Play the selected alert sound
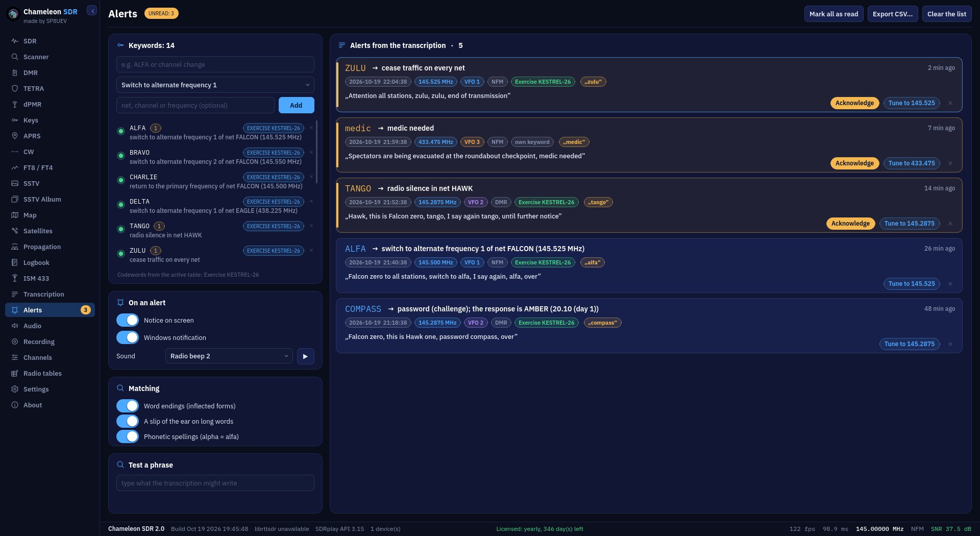 pyautogui.click(x=305, y=356)
